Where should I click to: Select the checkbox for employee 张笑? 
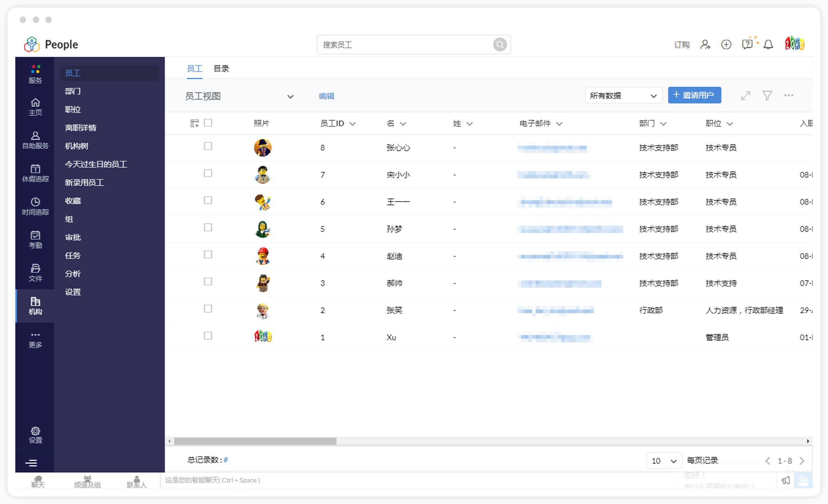pos(208,308)
